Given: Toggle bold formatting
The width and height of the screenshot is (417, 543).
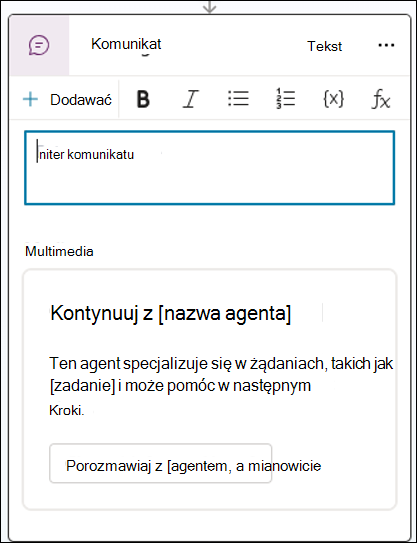Looking at the screenshot, I should click(x=143, y=99).
